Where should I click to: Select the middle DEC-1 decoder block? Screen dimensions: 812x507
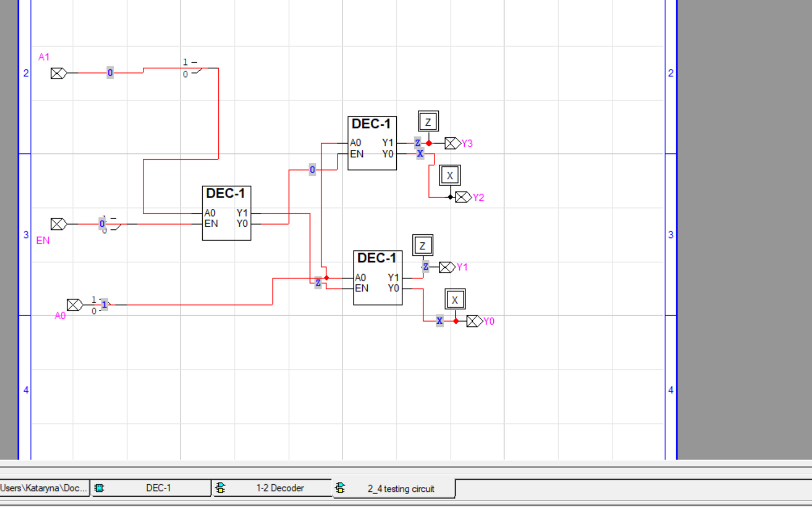227,213
